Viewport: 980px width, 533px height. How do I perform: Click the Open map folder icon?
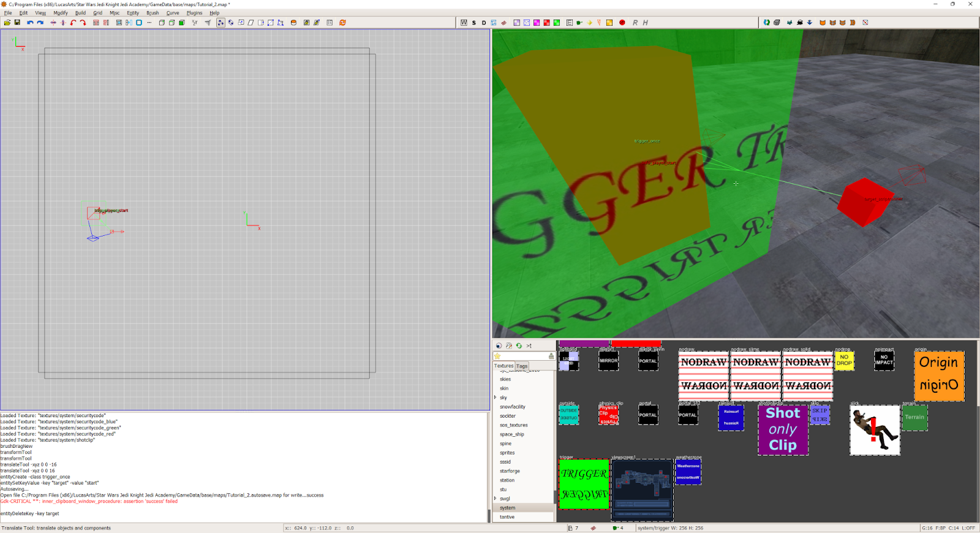pyautogui.click(x=7, y=23)
